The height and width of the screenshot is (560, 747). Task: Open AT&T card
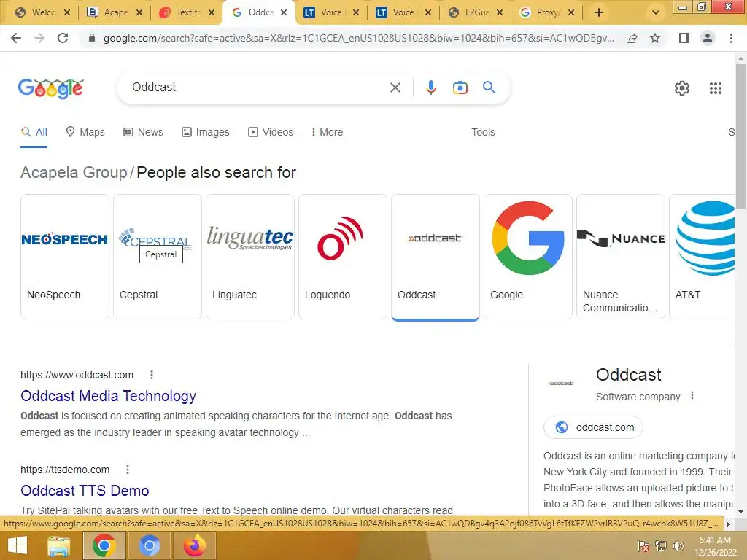(703, 257)
